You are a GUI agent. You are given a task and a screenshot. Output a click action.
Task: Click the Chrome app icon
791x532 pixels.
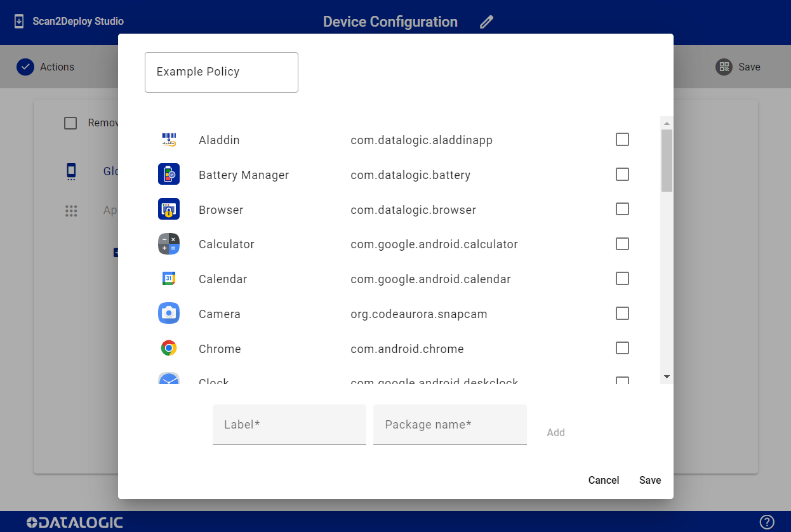[169, 349]
